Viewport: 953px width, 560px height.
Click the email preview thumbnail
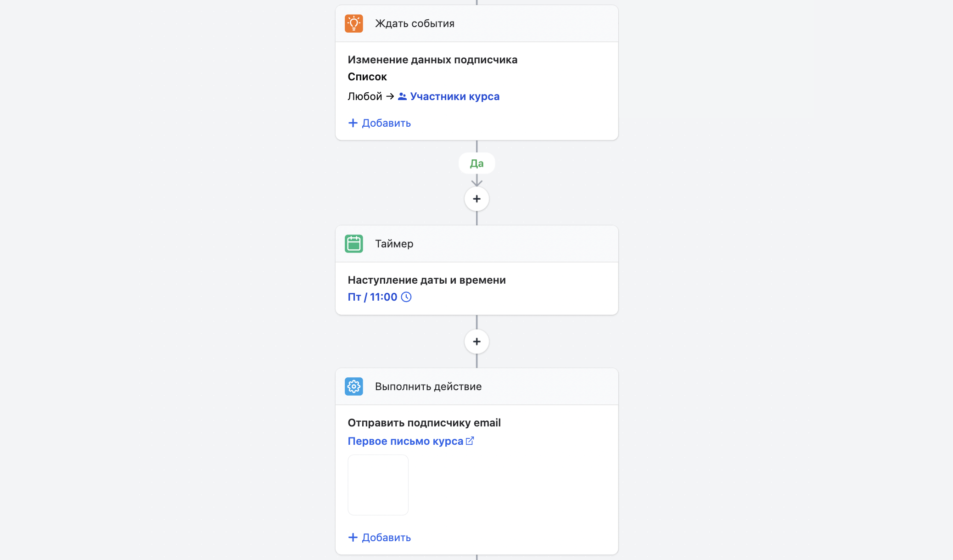point(378,485)
